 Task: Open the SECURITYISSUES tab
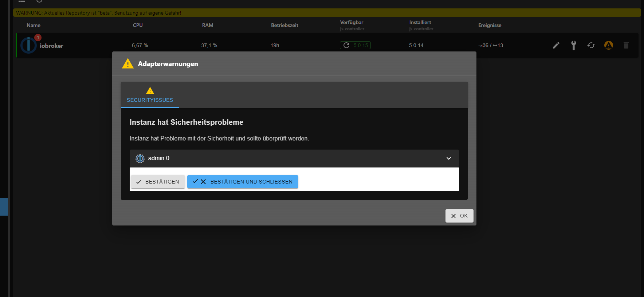click(x=150, y=95)
